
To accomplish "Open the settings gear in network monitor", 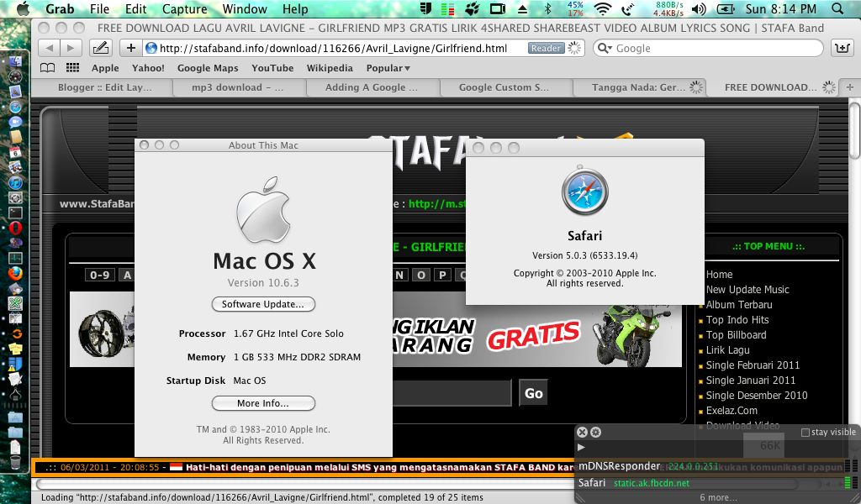I will [595, 432].
